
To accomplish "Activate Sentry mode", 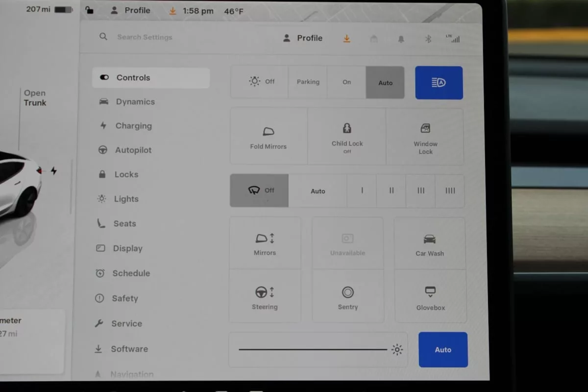I will coord(348,296).
